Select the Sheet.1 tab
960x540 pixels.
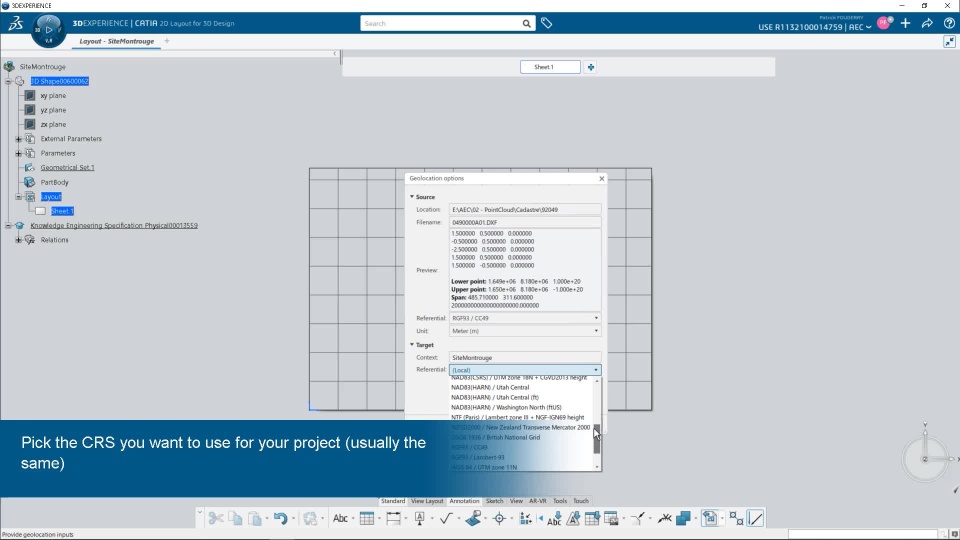click(550, 67)
